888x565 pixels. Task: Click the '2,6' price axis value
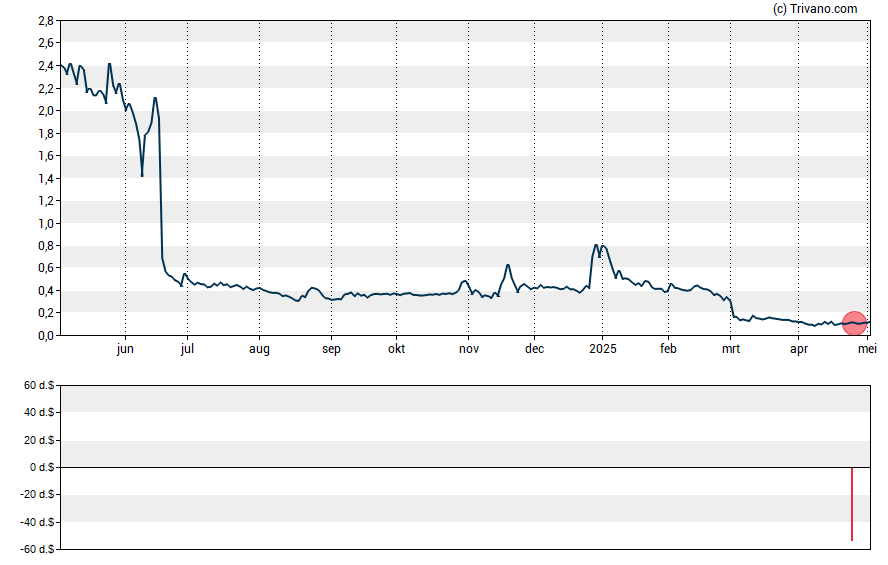pyautogui.click(x=46, y=43)
